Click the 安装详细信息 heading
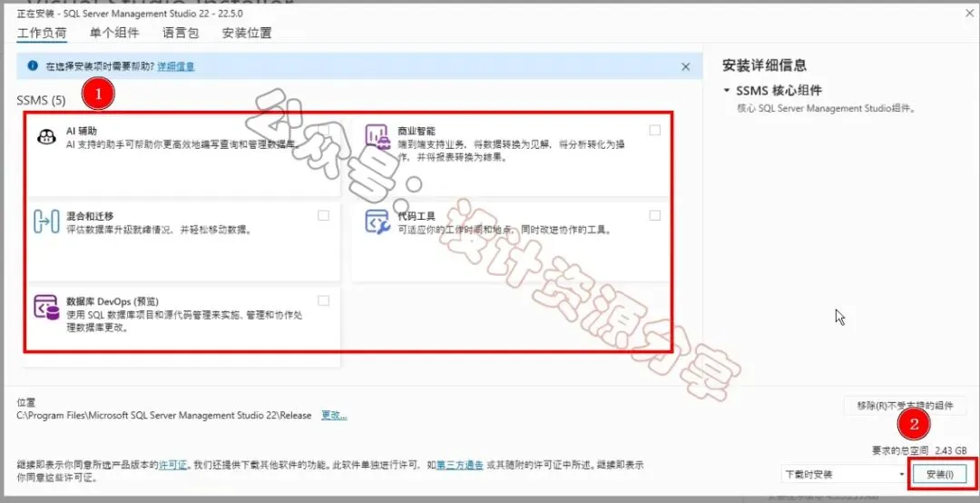 coord(764,65)
